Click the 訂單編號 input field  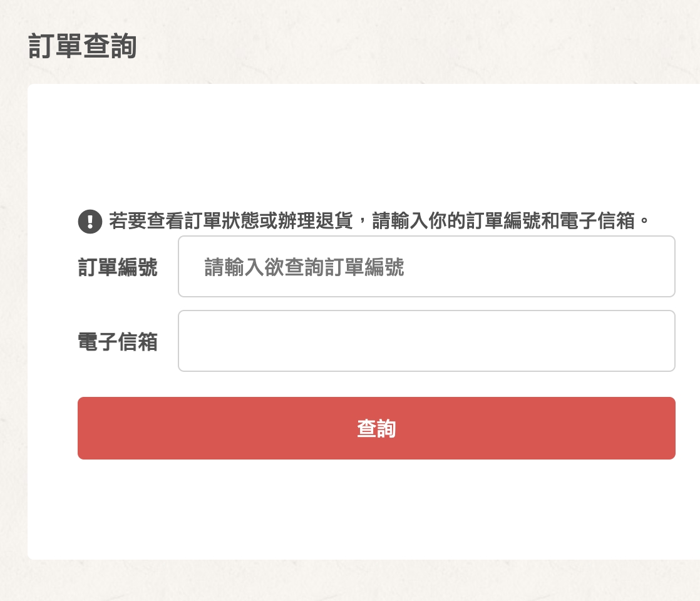[426, 266]
